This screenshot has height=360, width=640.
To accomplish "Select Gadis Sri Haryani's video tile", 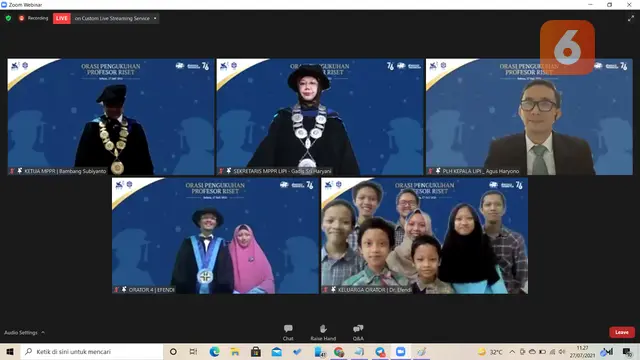I will (320, 117).
